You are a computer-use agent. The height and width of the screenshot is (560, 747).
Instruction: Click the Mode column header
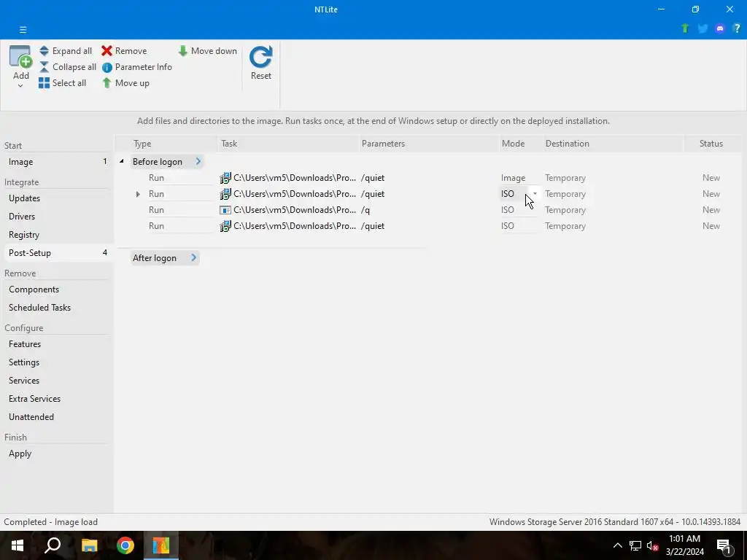(513, 144)
